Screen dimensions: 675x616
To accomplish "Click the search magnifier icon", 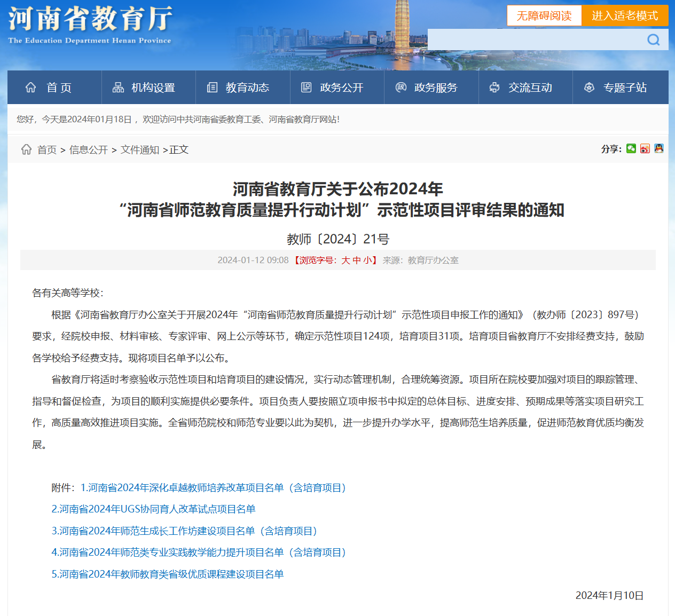I will pyautogui.click(x=653, y=40).
